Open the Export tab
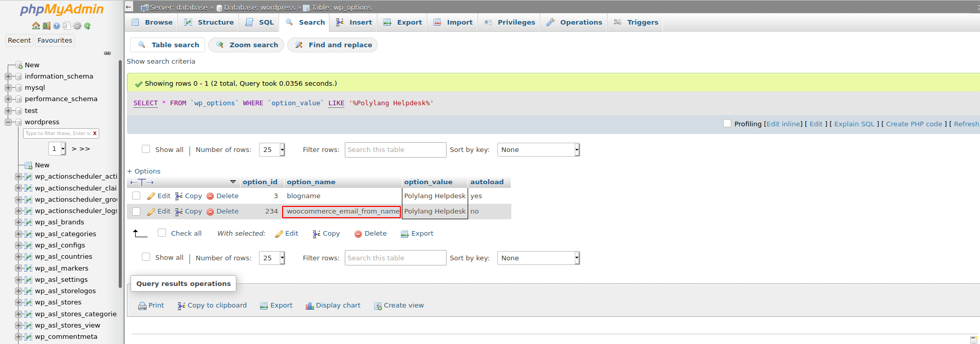Viewport: 980px width, 344px height. [403, 22]
